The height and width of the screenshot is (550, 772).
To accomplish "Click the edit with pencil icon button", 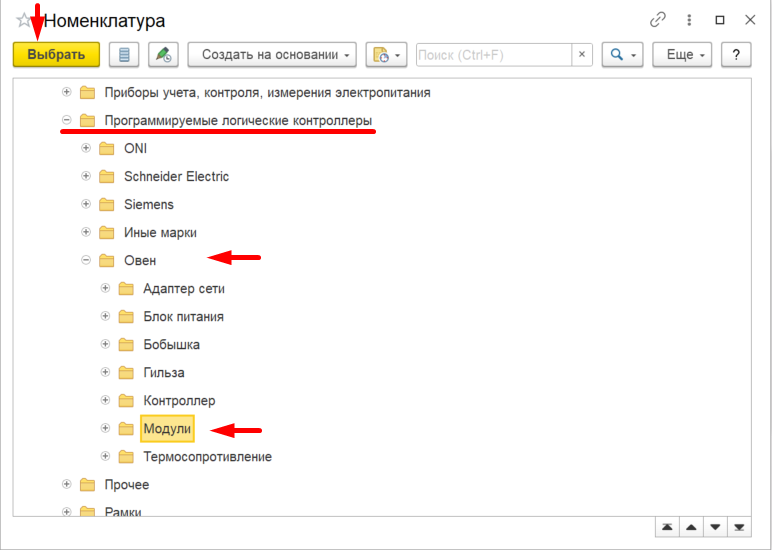I will click(163, 55).
